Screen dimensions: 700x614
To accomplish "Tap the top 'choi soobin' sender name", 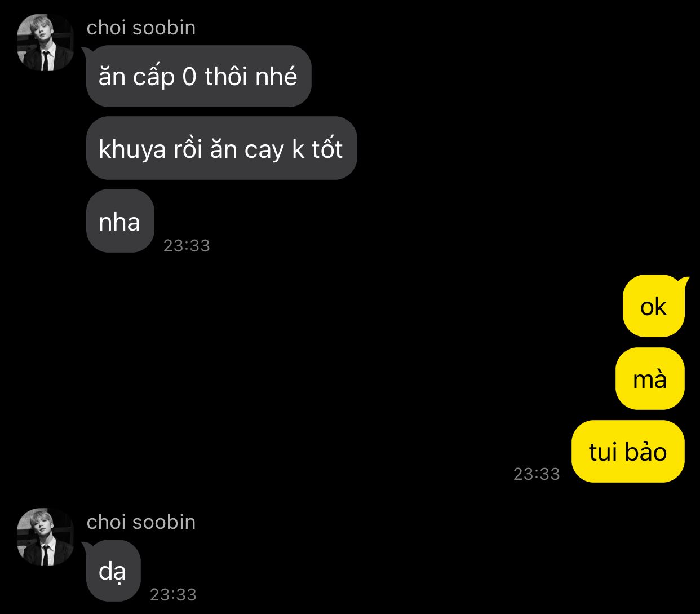I will (x=141, y=28).
